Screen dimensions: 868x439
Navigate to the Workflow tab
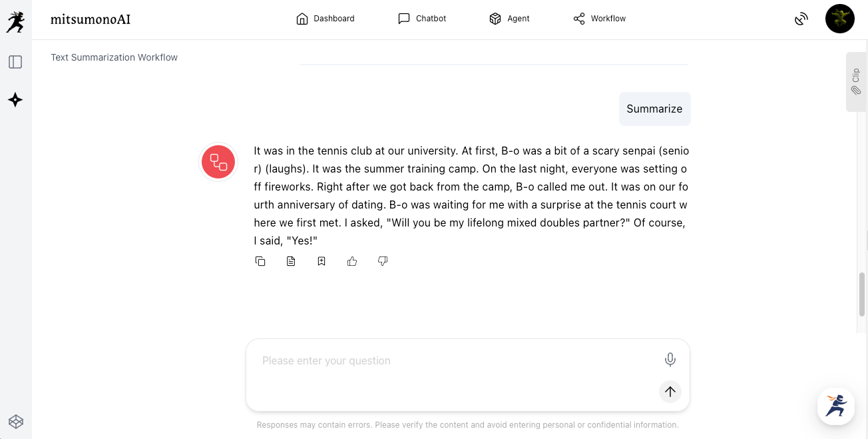click(x=600, y=19)
